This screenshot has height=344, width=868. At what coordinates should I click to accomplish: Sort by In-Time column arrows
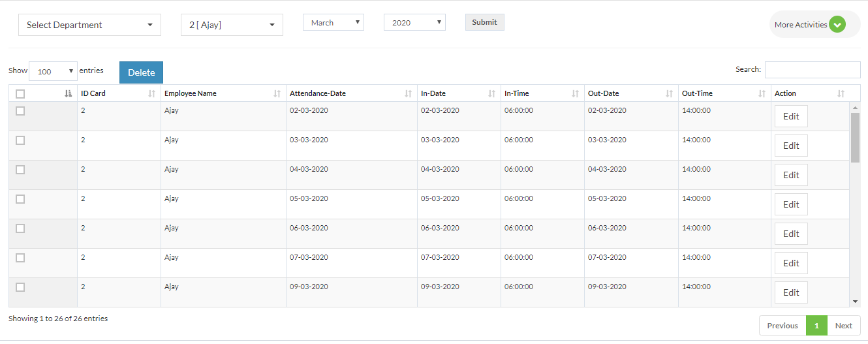pyautogui.click(x=576, y=93)
